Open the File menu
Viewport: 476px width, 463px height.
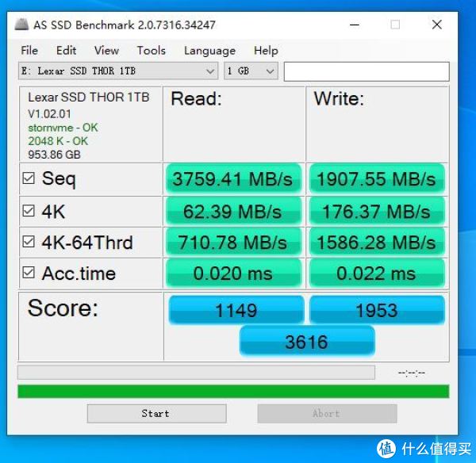(29, 51)
